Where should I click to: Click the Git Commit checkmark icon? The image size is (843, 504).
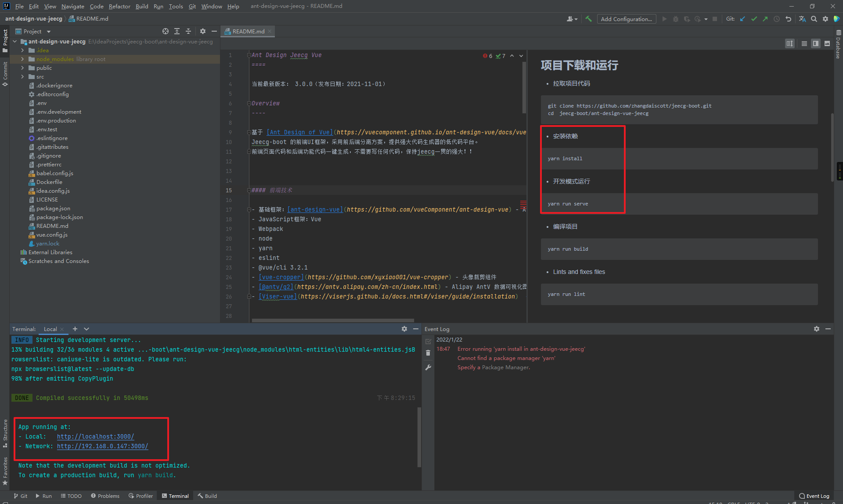click(754, 19)
